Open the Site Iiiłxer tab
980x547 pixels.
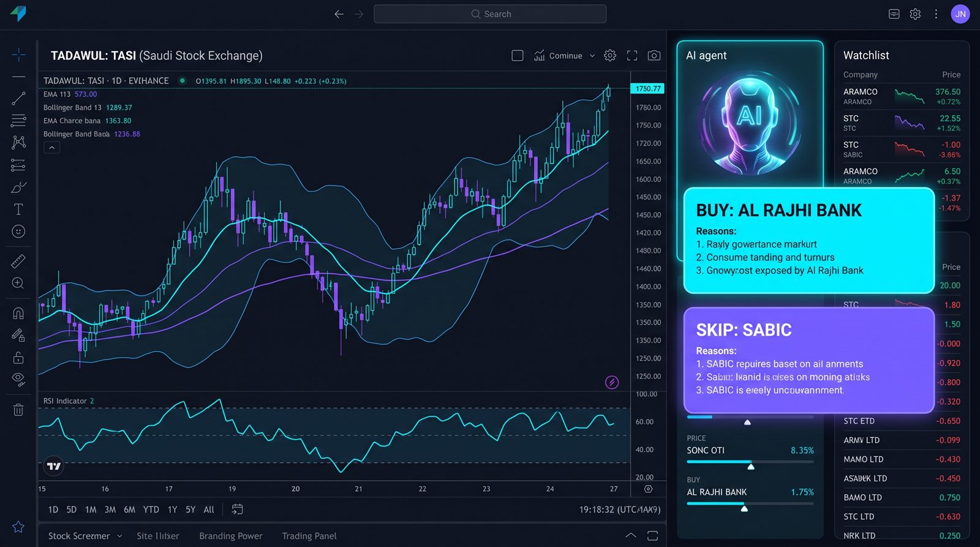coord(158,536)
